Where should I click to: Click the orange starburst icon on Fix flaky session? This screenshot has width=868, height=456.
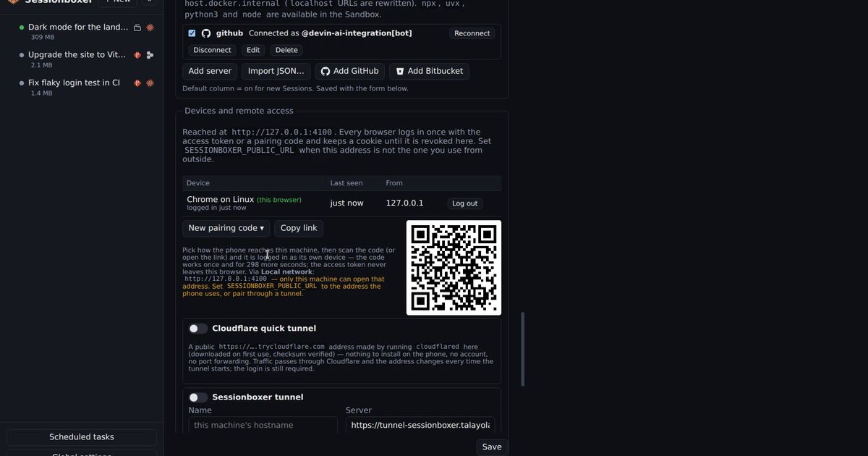point(150,83)
